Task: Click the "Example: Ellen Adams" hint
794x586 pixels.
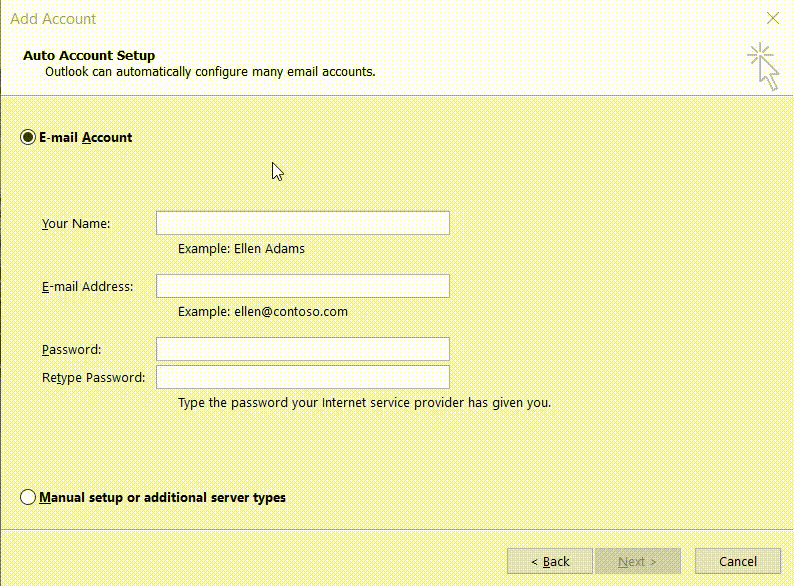Action: 241,248
